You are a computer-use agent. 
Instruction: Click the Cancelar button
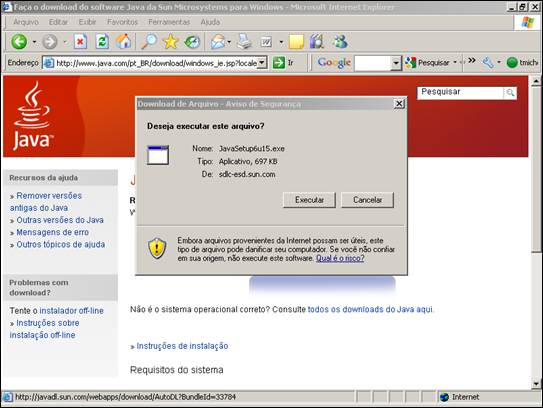[x=367, y=200]
